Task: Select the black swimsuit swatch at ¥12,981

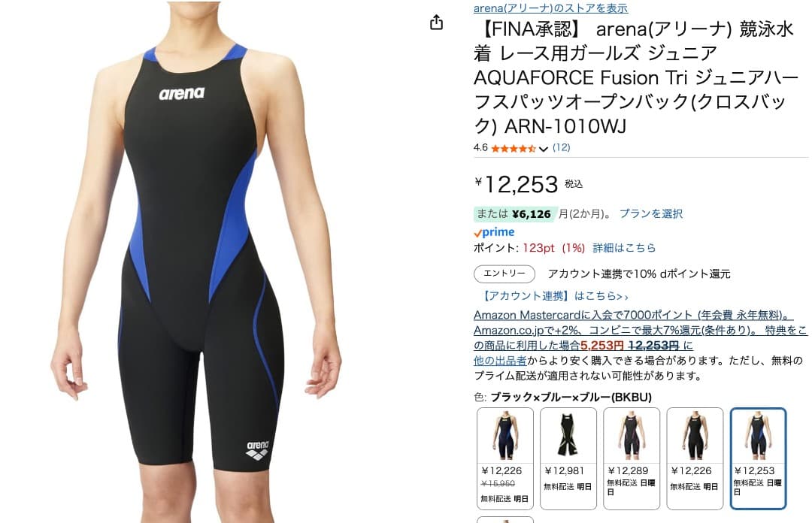Action: [568, 458]
